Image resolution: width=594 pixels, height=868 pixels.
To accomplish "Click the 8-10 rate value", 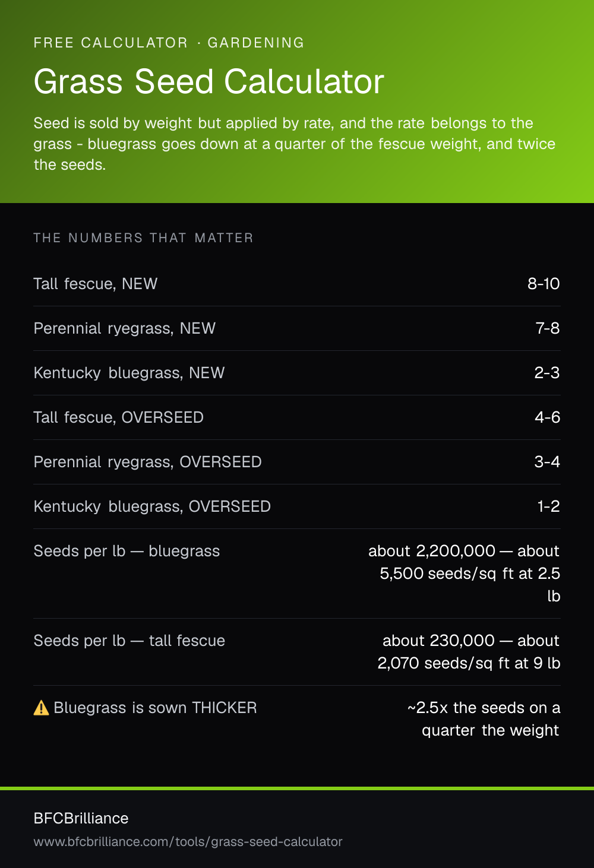I will point(544,284).
